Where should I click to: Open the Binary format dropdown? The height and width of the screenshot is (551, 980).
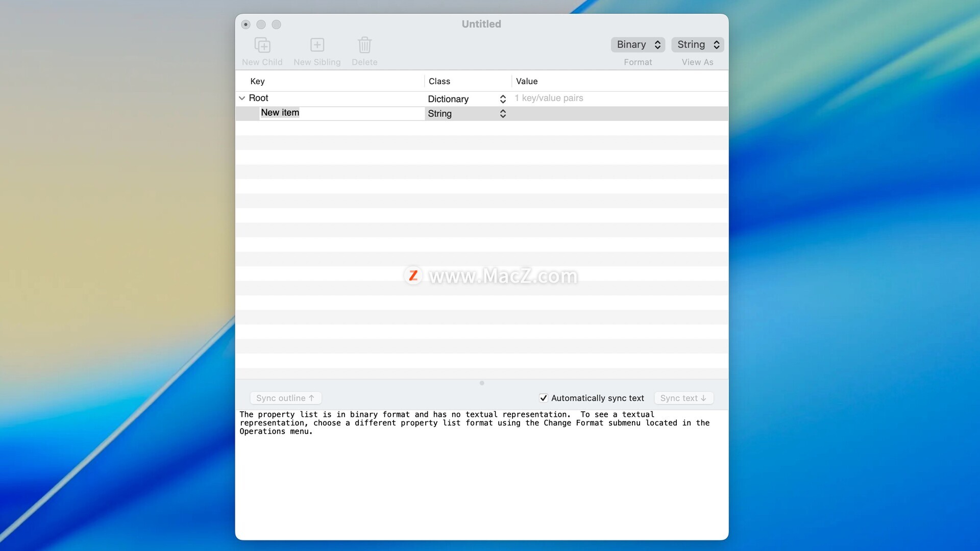click(x=638, y=45)
